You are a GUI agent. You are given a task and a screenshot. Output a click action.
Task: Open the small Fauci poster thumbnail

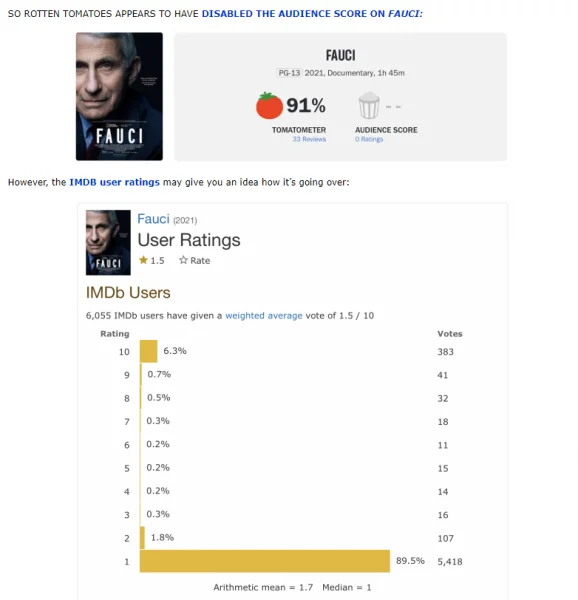pos(108,243)
